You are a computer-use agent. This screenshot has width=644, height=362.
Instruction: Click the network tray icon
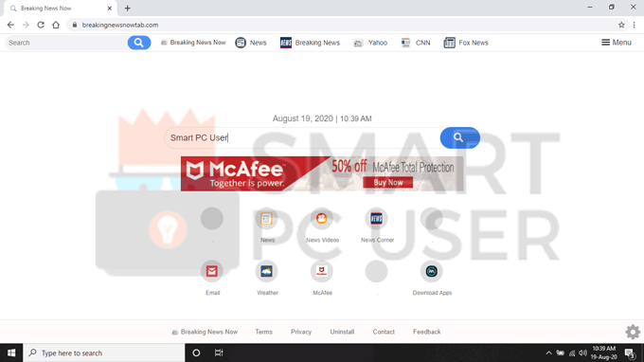(572, 353)
